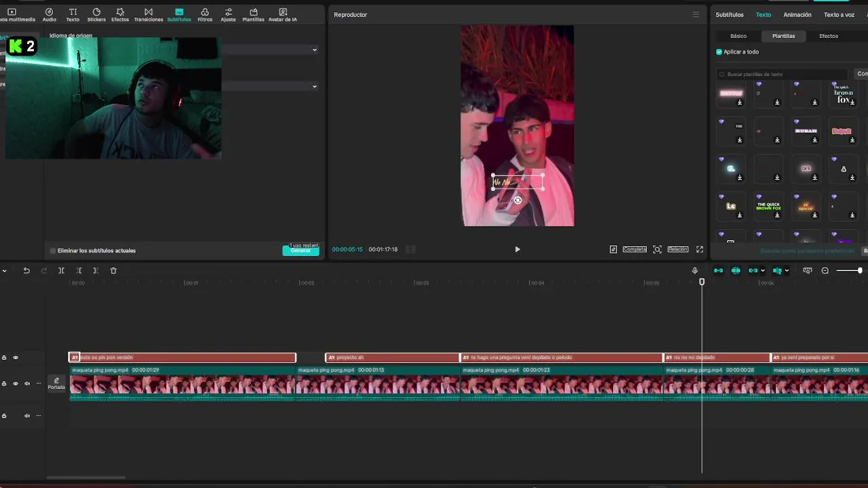Split the clip at the playhead

(61, 270)
